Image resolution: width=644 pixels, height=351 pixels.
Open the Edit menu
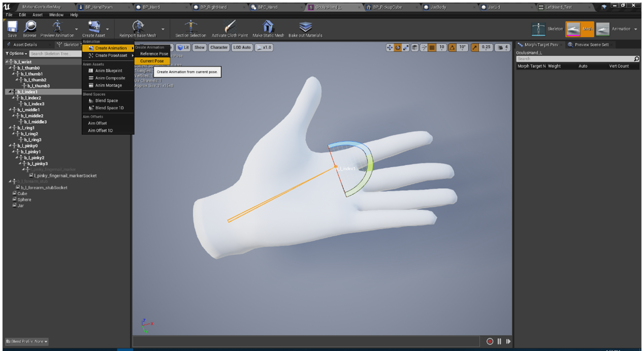pos(22,15)
